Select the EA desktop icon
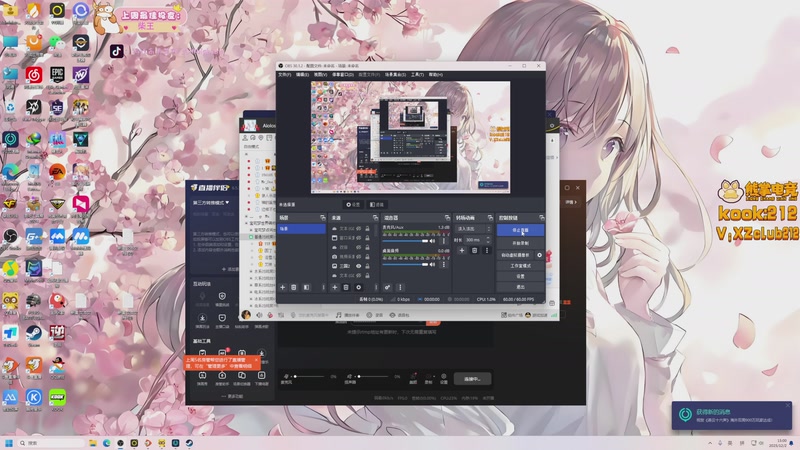Image resolution: width=800 pixels, height=450 pixels. click(x=57, y=171)
